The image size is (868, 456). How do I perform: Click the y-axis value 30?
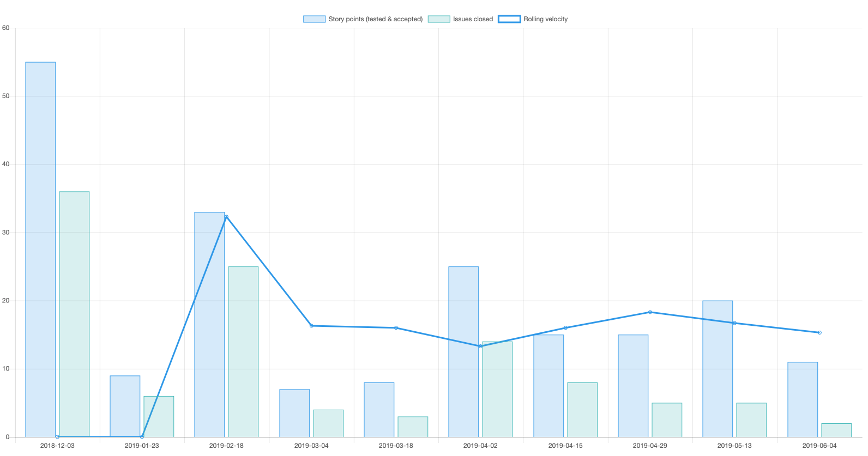(6, 232)
